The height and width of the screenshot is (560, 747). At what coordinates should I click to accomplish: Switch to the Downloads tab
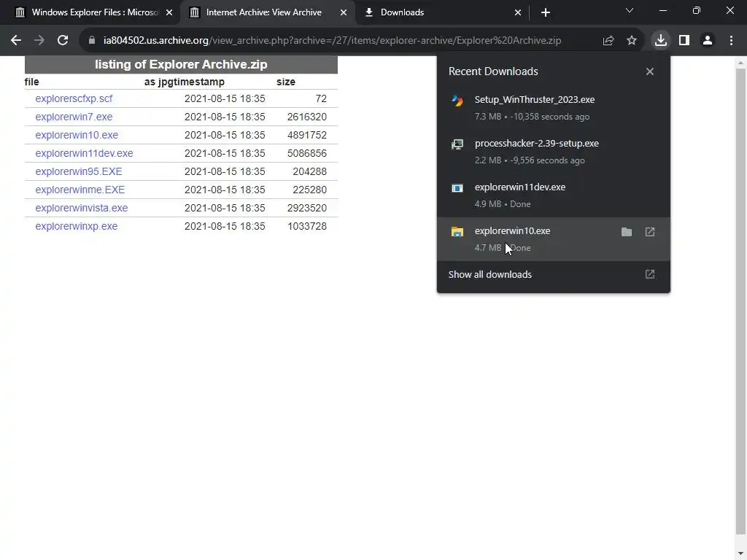[x=442, y=12]
